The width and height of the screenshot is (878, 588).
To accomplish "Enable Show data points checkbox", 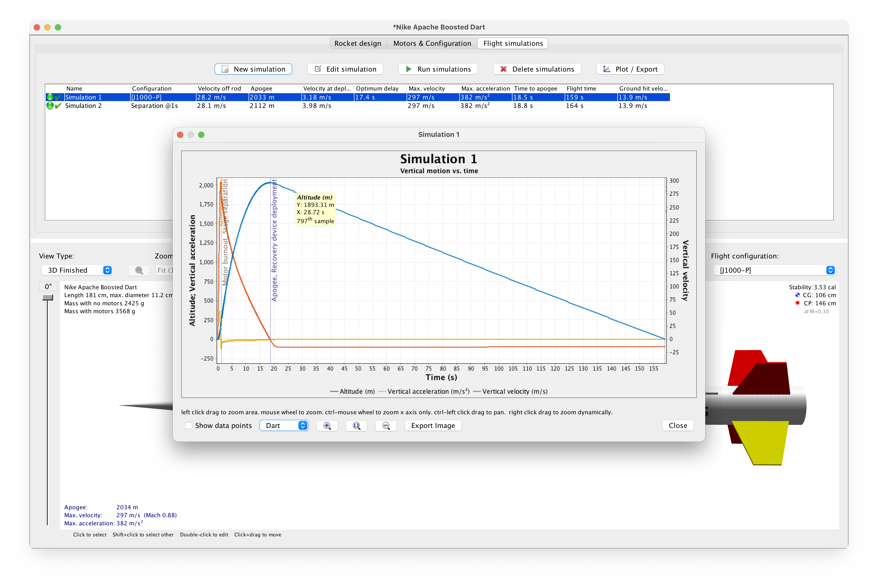I will pos(189,426).
